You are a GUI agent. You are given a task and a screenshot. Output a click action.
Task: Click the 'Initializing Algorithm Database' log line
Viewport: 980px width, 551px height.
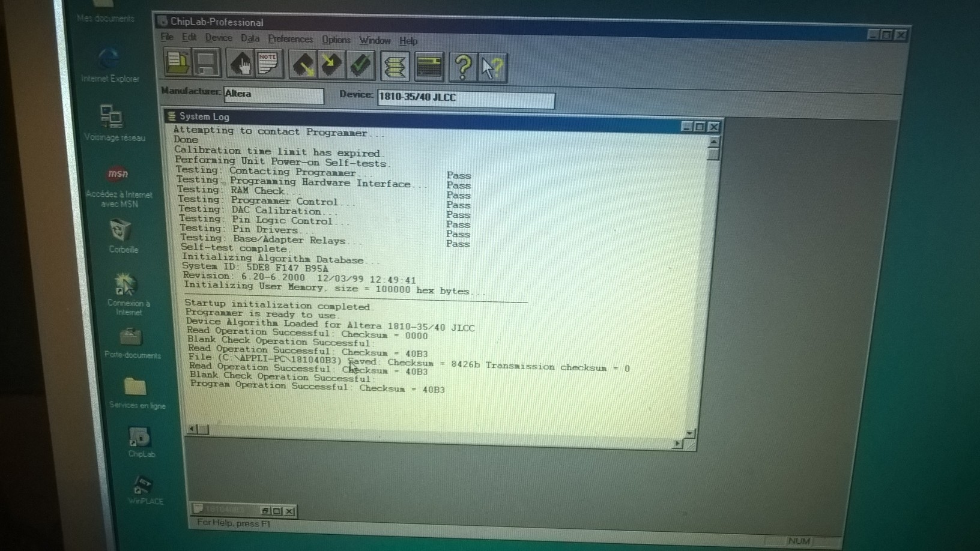[282, 258]
